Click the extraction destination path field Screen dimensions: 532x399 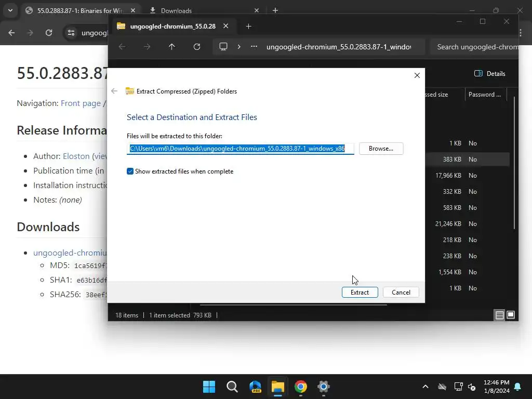point(240,149)
